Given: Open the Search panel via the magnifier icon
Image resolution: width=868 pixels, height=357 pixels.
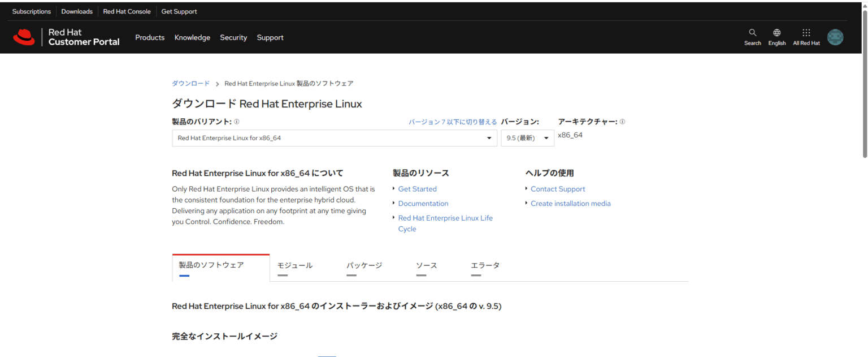Looking at the screenshot, I should click(x=752, y=36).
